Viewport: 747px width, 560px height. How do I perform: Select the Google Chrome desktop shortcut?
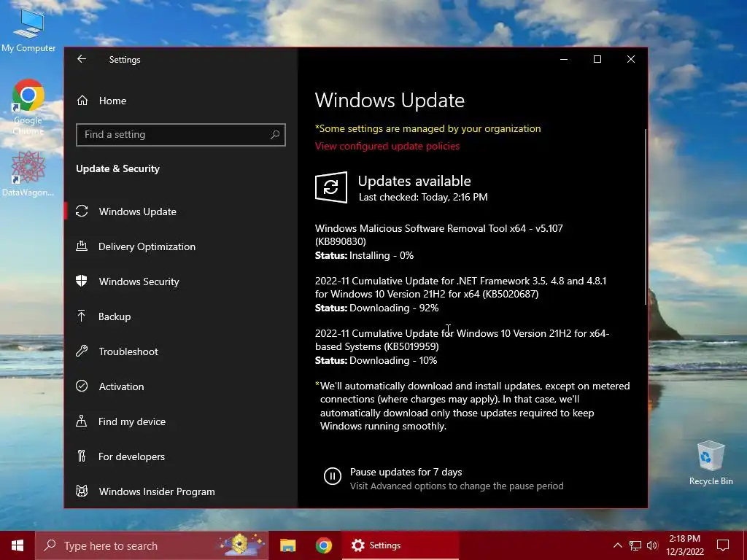coord(28,107)
